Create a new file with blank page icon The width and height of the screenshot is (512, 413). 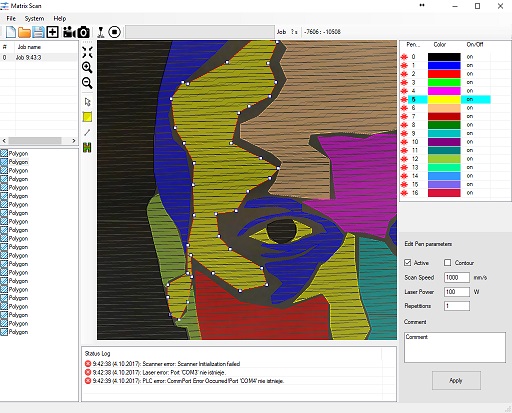click(x=11, y=32)
